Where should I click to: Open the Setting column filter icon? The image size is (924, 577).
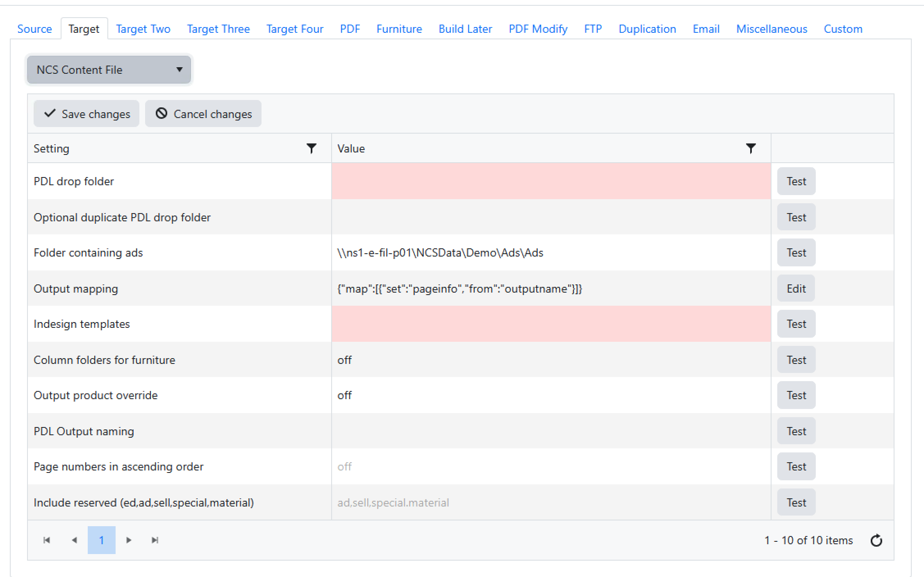click(x=311, y=148)
